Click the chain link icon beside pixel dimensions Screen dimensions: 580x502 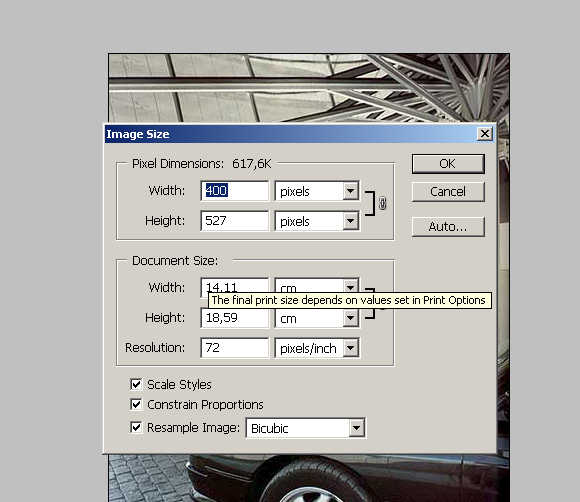coord(382,203)
